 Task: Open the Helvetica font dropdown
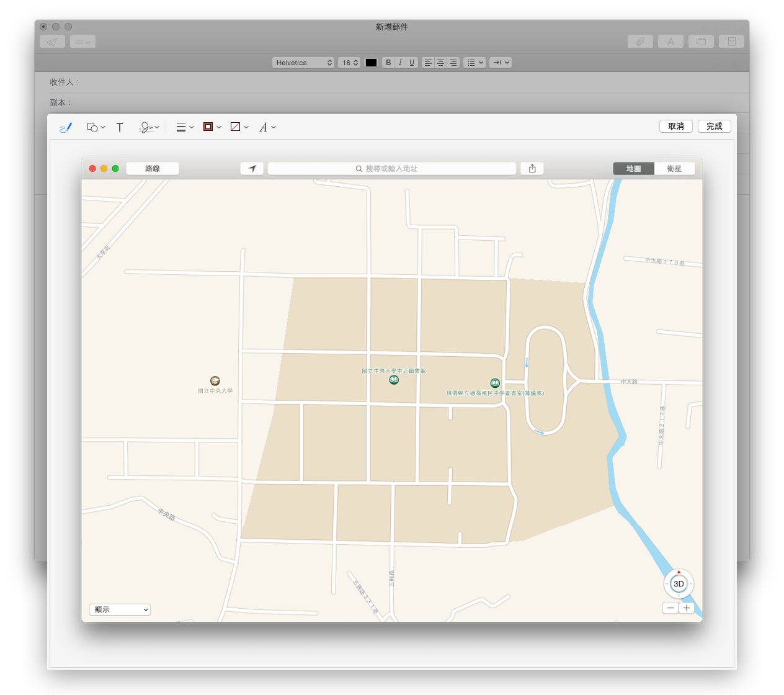pos(303,63)
